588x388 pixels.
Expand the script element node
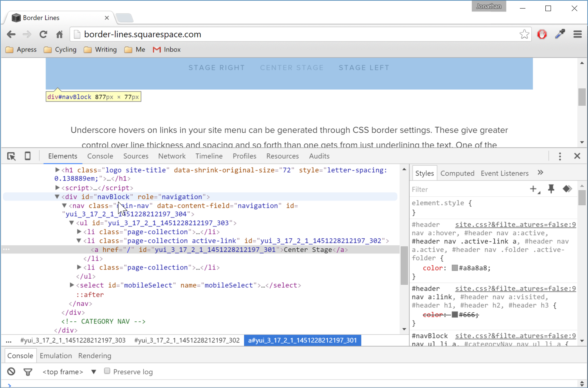pyautogui.click(x=57, y=188)
